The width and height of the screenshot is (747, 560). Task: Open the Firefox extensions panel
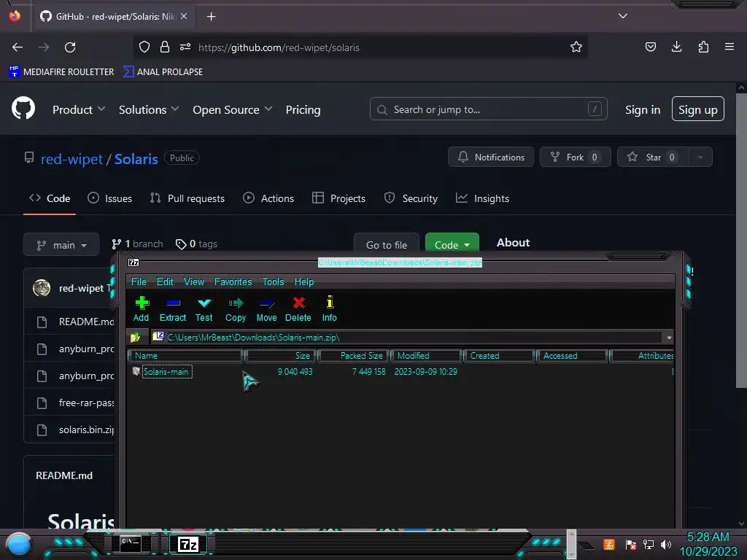[x=703, y=47]
